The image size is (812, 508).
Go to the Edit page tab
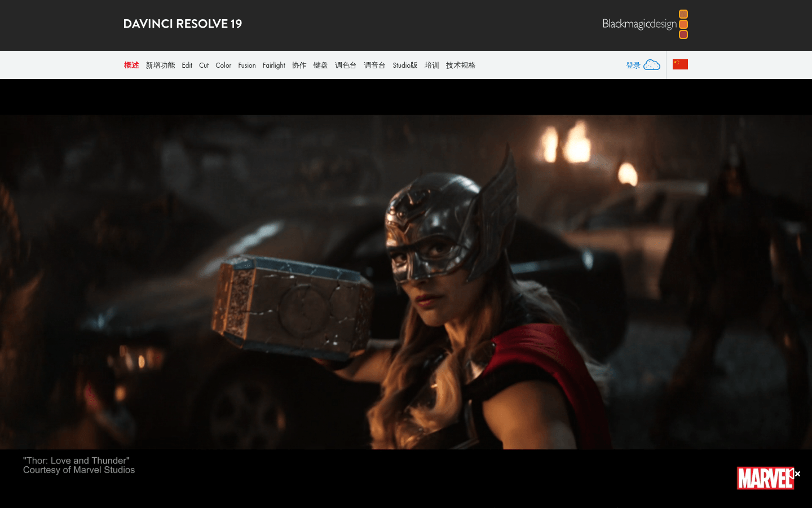pos(187,65)
